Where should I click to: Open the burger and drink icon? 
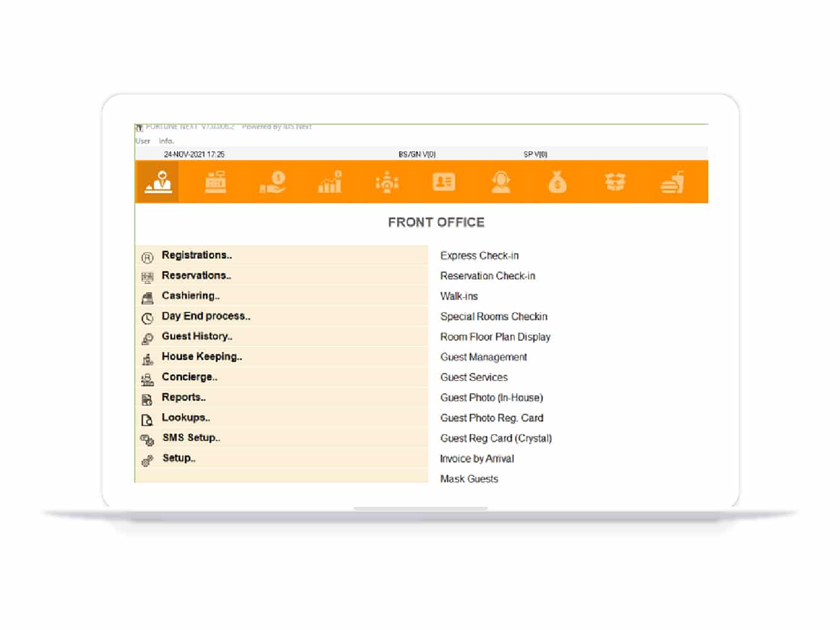click(x=672, y=182)
